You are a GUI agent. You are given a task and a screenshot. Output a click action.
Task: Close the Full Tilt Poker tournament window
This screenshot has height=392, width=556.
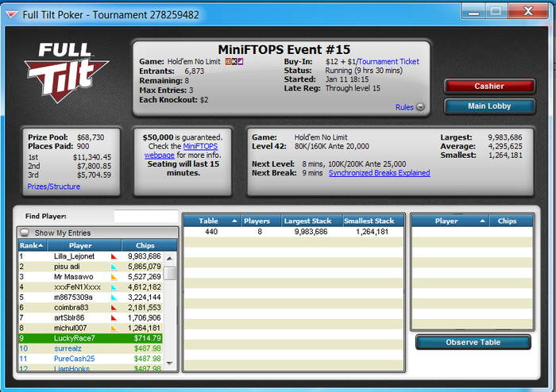[x=528, y=11]
